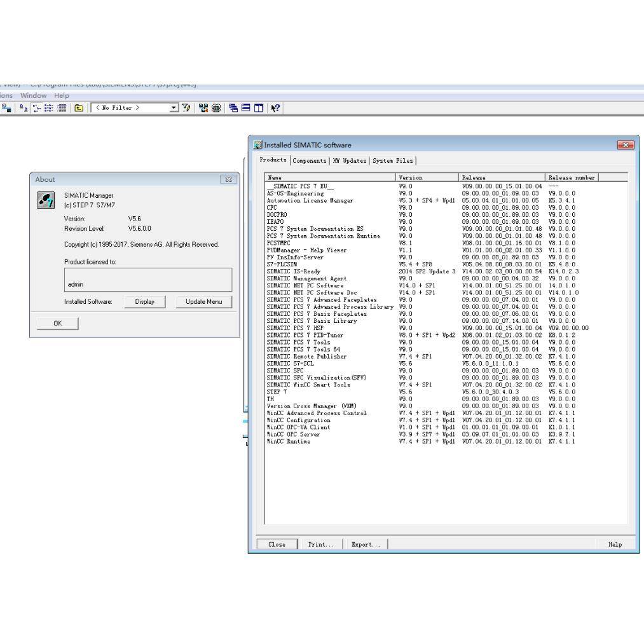Screen dimensions: 644x644
Task: Select SIMATIC Remote Publisher row
Action: tap(446, 357)
